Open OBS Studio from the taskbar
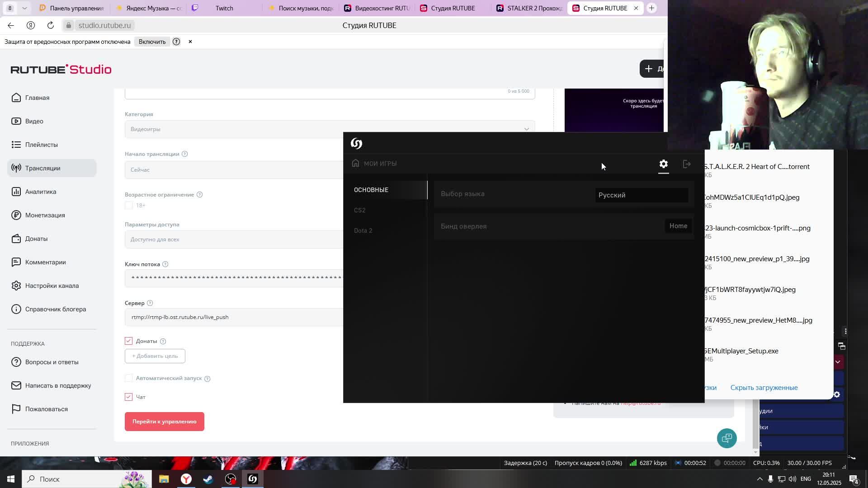868x488 pixels. (231, 479)
